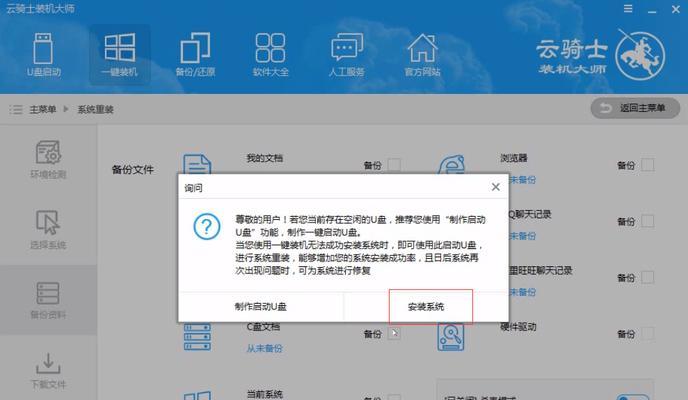Screen dimensions: 688x400
Task: Tick the C盘文档 backup checkbox
Action: tap(394, 334)
